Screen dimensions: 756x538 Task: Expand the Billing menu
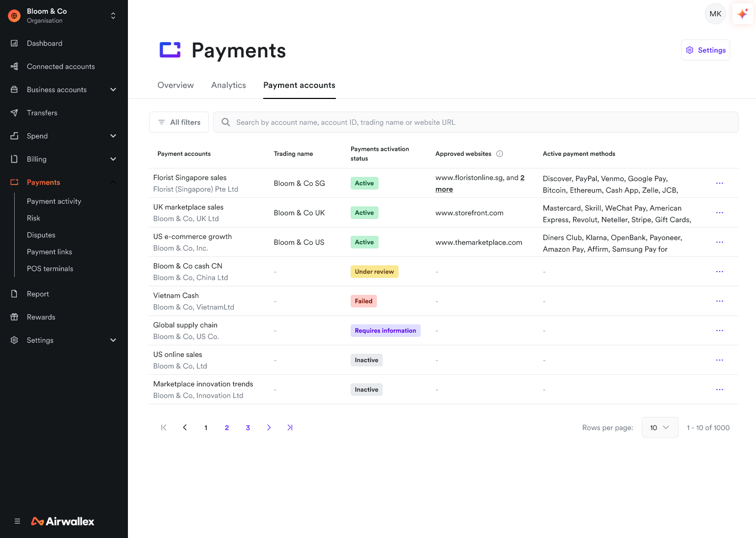(113, 159)
